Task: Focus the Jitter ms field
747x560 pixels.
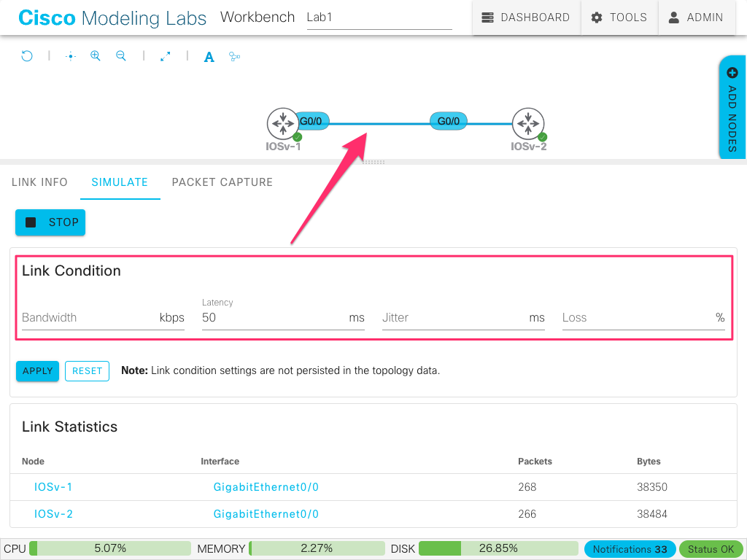Action: [x=463, y=318]
